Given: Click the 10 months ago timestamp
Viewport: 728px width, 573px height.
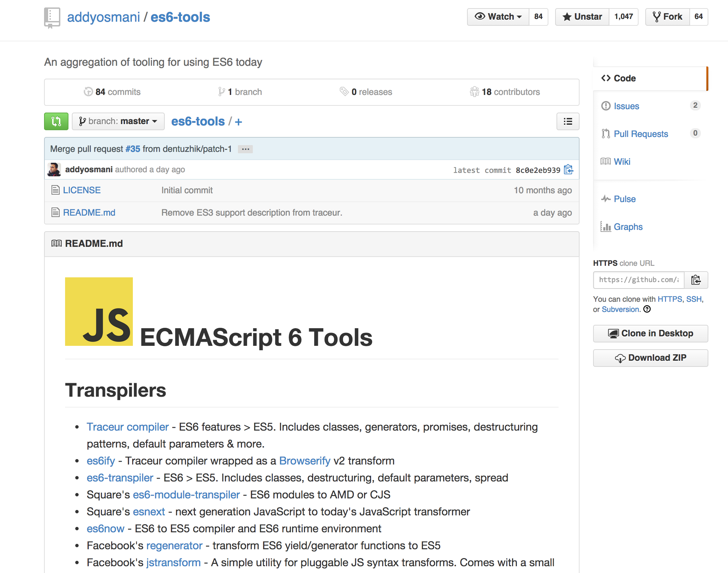Looking at the screenshot, I should click(543, 190).
